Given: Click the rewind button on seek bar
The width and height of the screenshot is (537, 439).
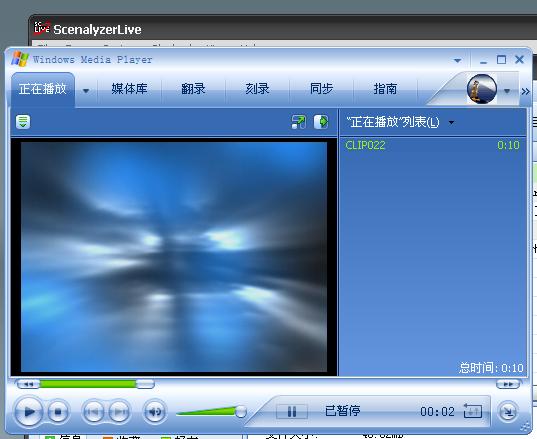Looking at the screenshot, I should click(28, 384).
